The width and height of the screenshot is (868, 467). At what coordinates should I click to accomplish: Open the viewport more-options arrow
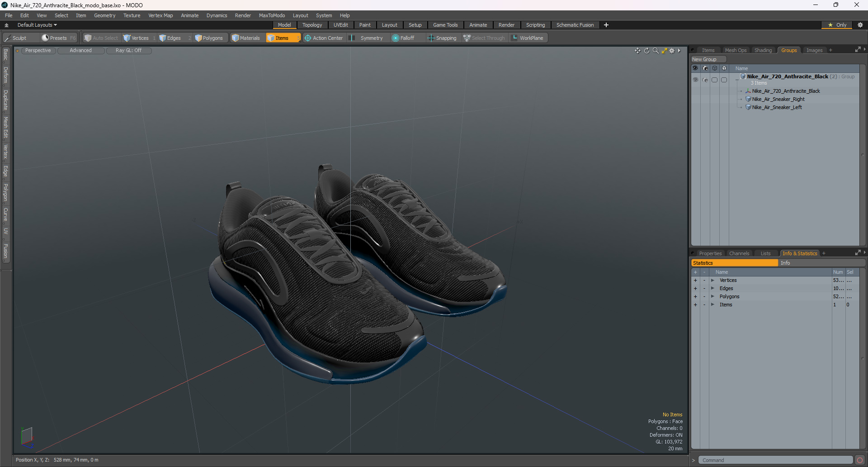pyautogui.click(x=679, y=51)
